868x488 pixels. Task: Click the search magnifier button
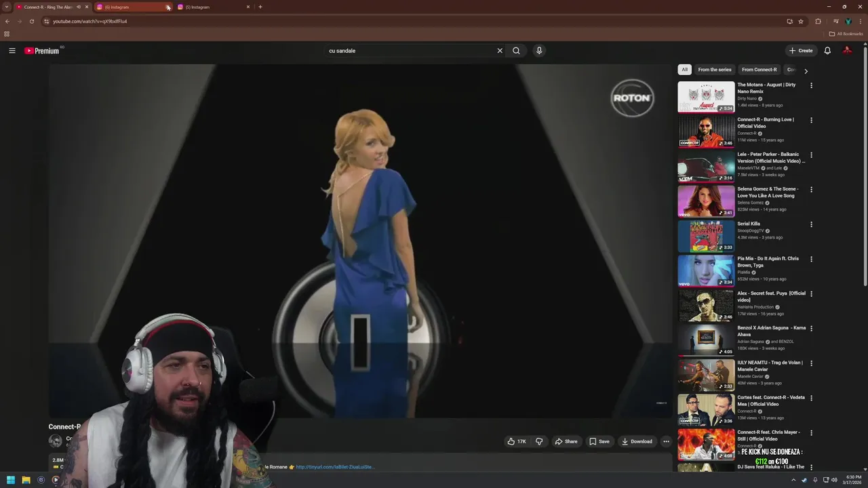(517, 51)
